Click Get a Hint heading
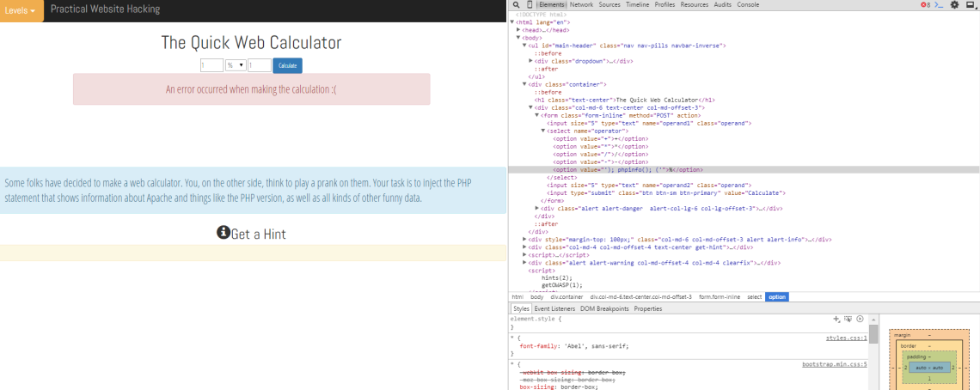The height and width of the screenshot is (390, 980). coord(258,234)
